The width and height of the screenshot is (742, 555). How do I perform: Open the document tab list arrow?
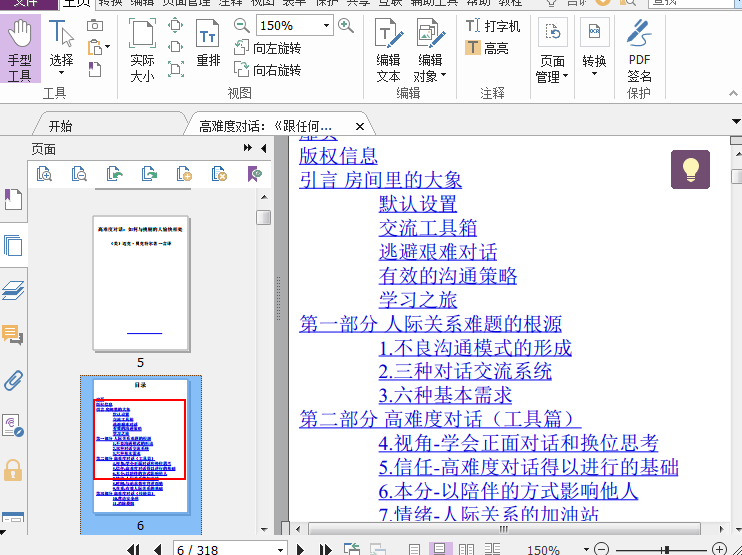736,122
